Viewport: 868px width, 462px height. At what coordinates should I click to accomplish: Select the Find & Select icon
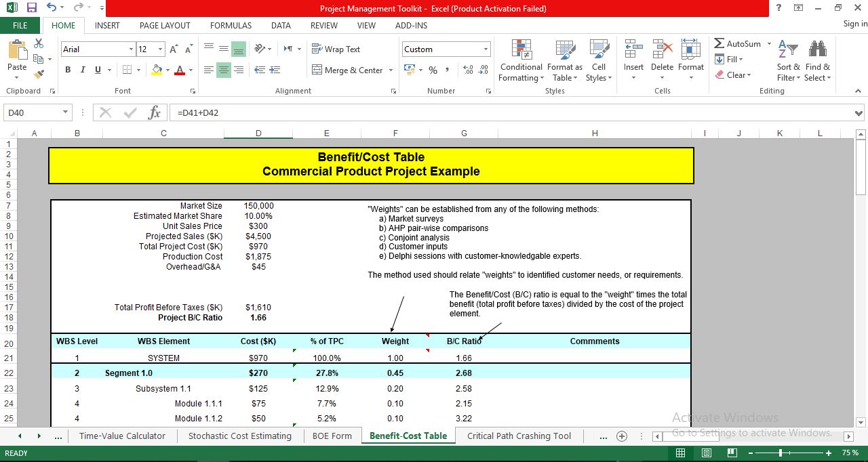817,61
